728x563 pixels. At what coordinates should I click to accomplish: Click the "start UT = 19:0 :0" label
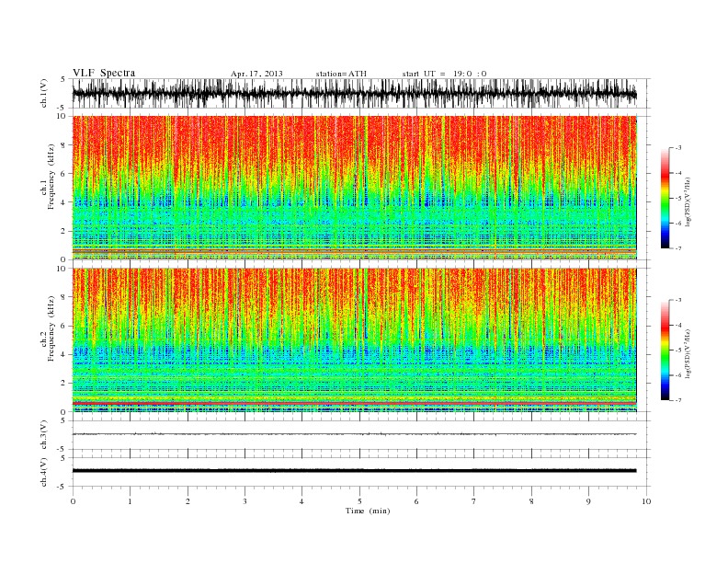coord(444,74)
